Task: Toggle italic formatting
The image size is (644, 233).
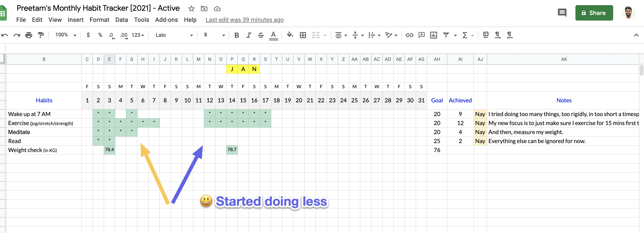Action: coord(249,35)
